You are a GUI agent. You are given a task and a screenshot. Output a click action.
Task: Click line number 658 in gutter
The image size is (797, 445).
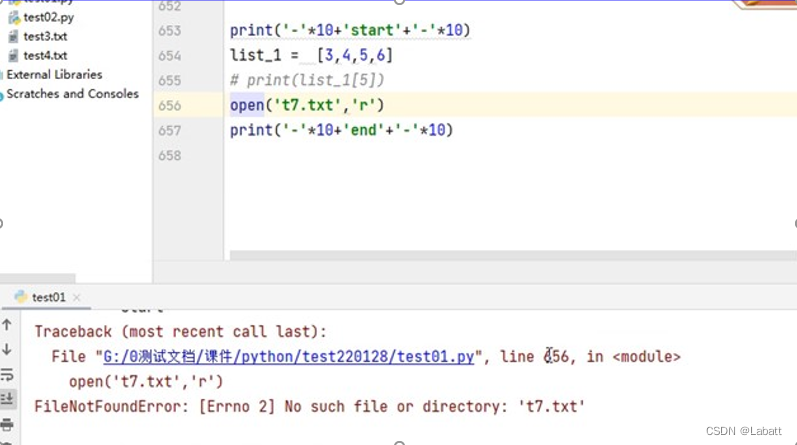pos(169,155)
